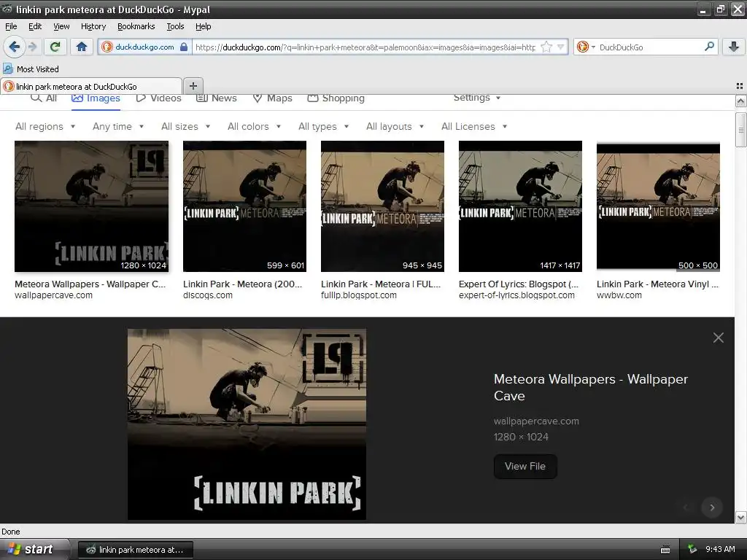747x560 pixels.
Task: Open the View menu
Action: [x=61, y=26]
